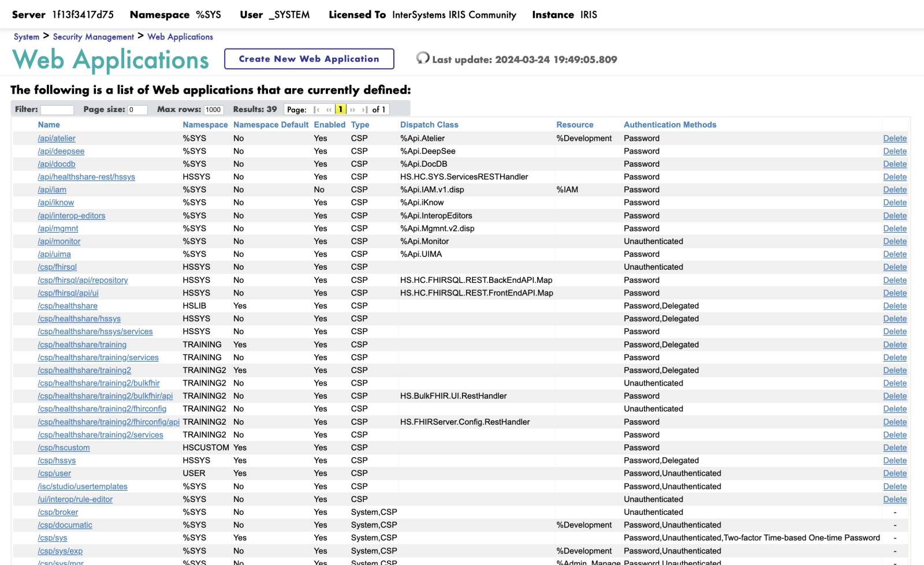The image size is (924, 565).
Task: Click into the Filter text field
Action: click(57, 110)
